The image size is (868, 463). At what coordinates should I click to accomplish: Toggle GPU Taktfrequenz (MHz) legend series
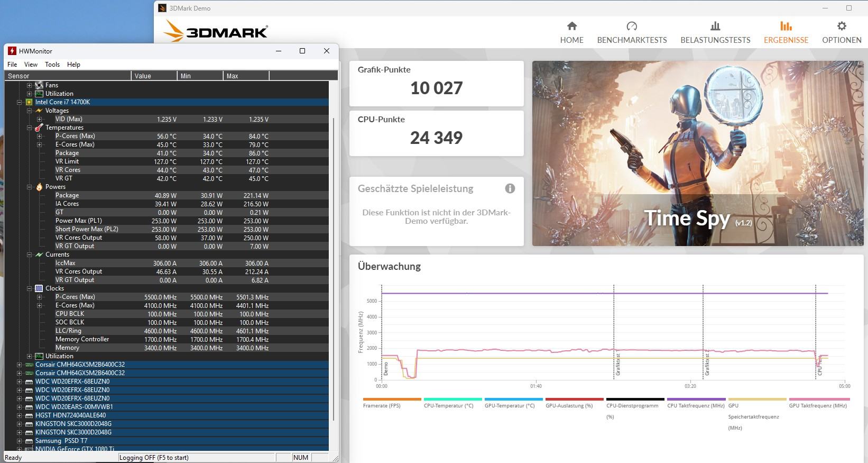[x=818, y=403]
